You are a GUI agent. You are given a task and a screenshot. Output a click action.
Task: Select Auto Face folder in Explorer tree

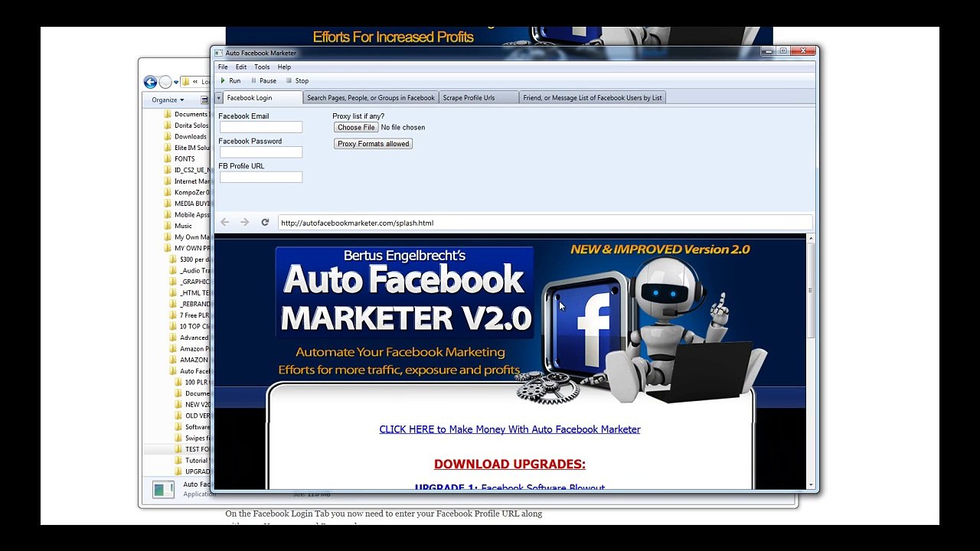pyautogui.click(x=190, y=371)
